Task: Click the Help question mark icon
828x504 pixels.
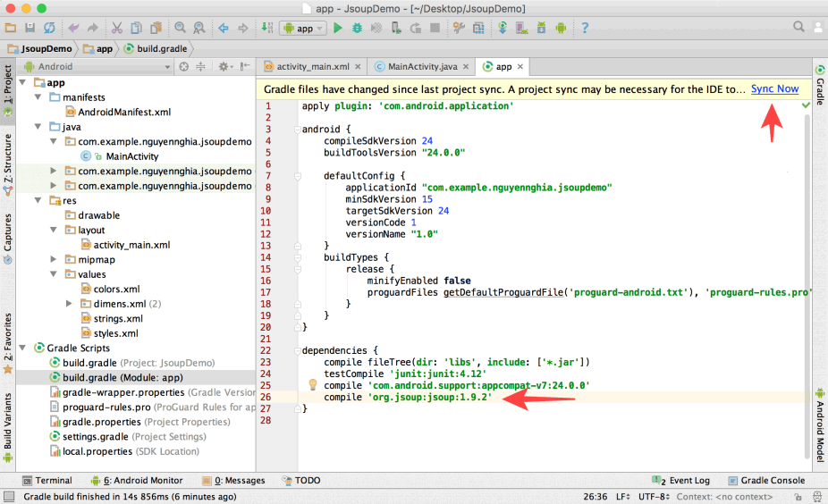Action: click(585, 28)
